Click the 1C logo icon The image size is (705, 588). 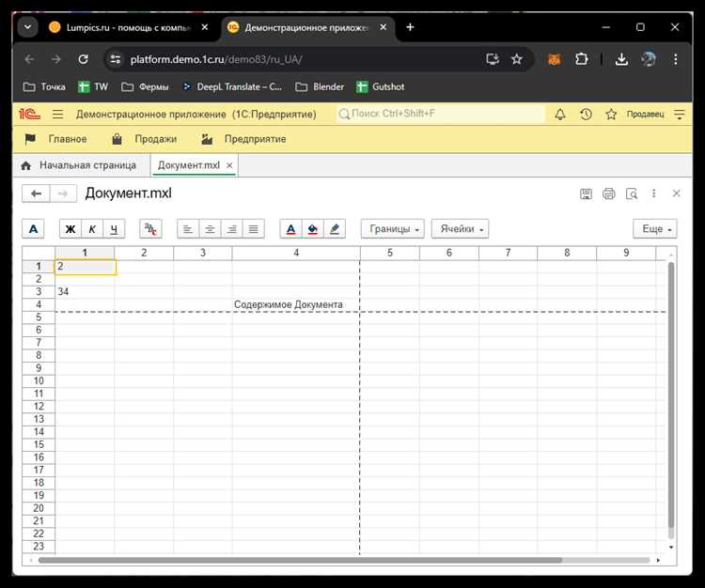[x=30, y=114]
